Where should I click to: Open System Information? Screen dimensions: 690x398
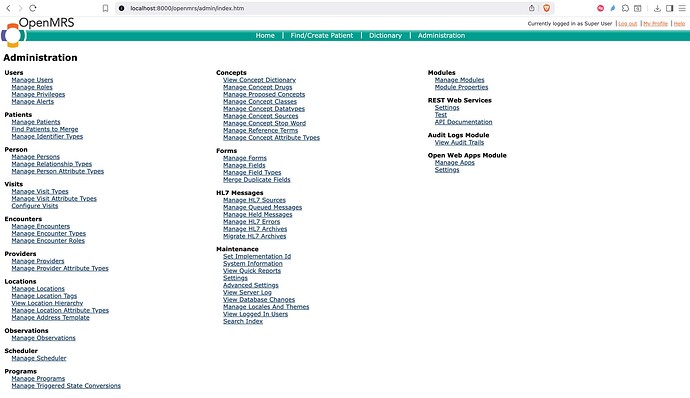[253, 264]
